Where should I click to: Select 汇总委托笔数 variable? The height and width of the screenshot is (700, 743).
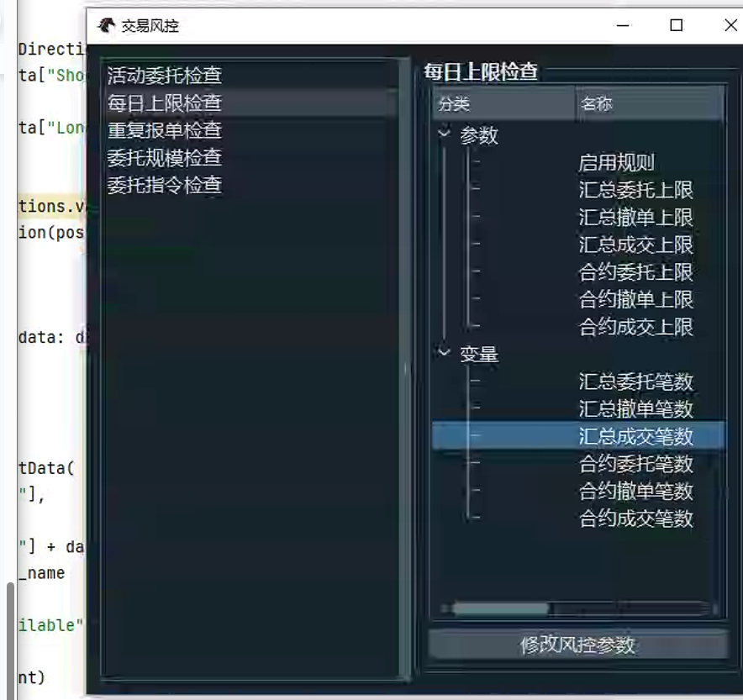(x=635, y=382)
